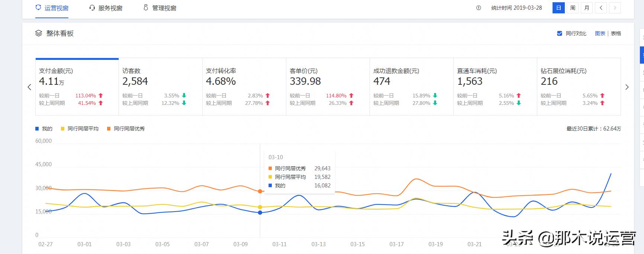Switch to the 服务视窗 tab
644x254 pixels.
(110, 8)
